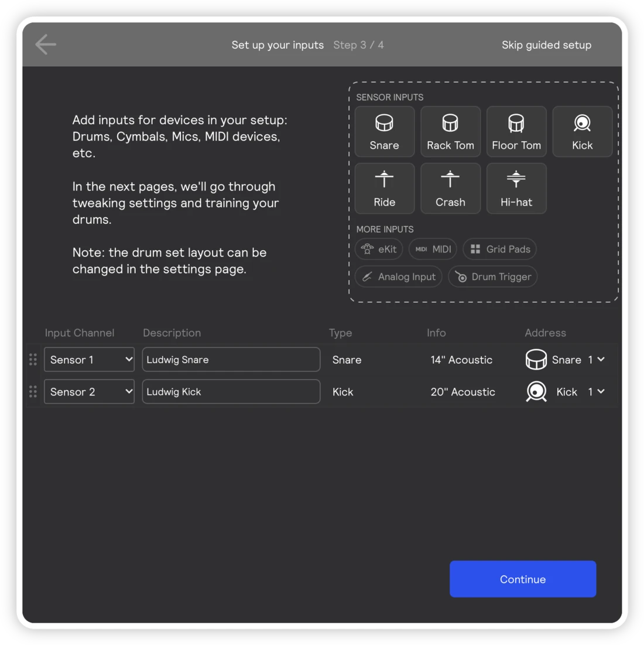The height and width of the screenshot is (645, 644).
Task: Go back with the arrow icon
Action: click(46, 45)
